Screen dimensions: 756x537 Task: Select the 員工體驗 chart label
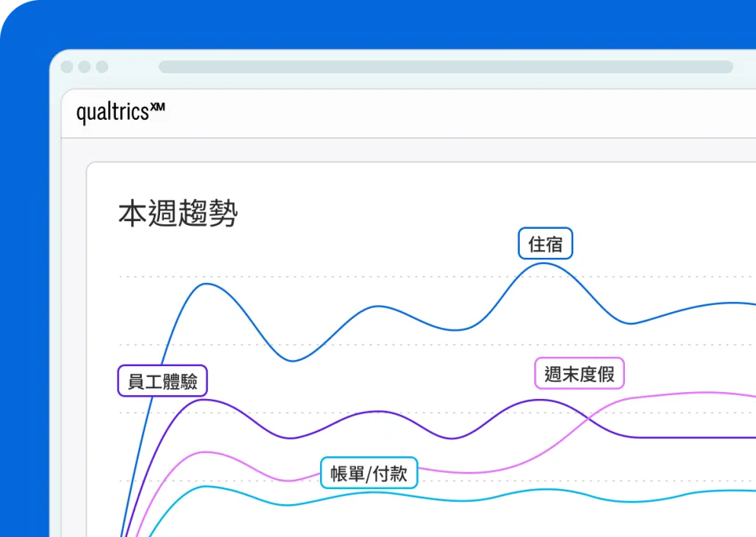tap(162, 381)
